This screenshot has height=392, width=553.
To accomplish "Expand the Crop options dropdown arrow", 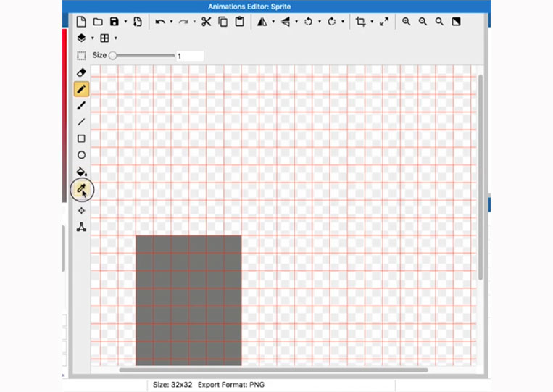I will pos(372,22).
